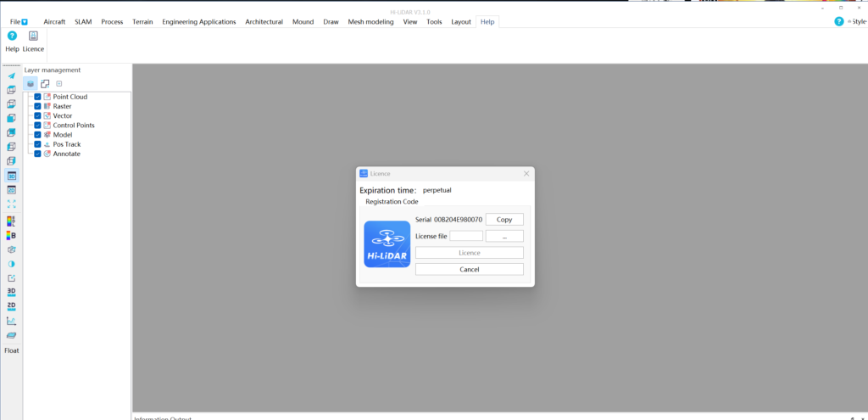The height and width of the screenshot is (420, 868).
Task: Open the Style dropdown at top right
Action: pos(860,21)
